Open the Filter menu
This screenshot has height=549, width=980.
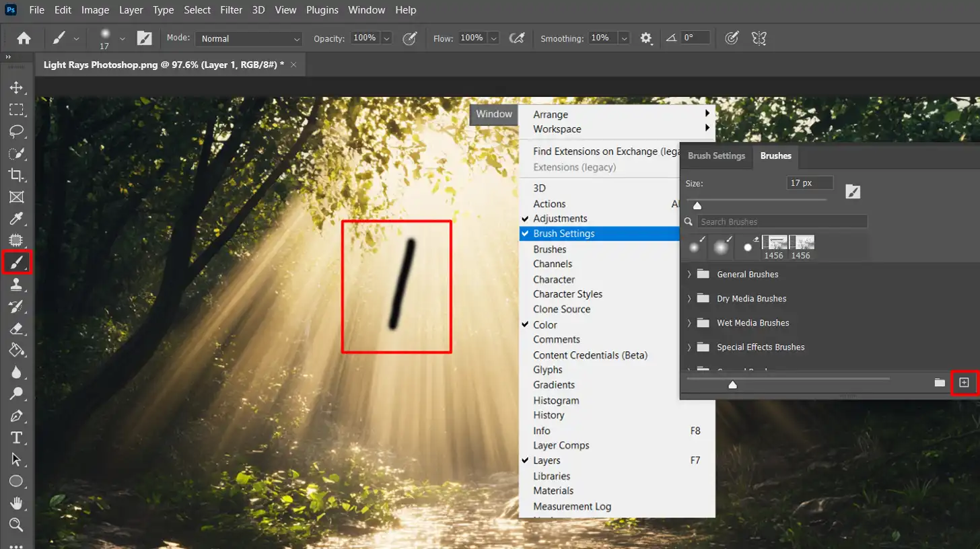232,10
